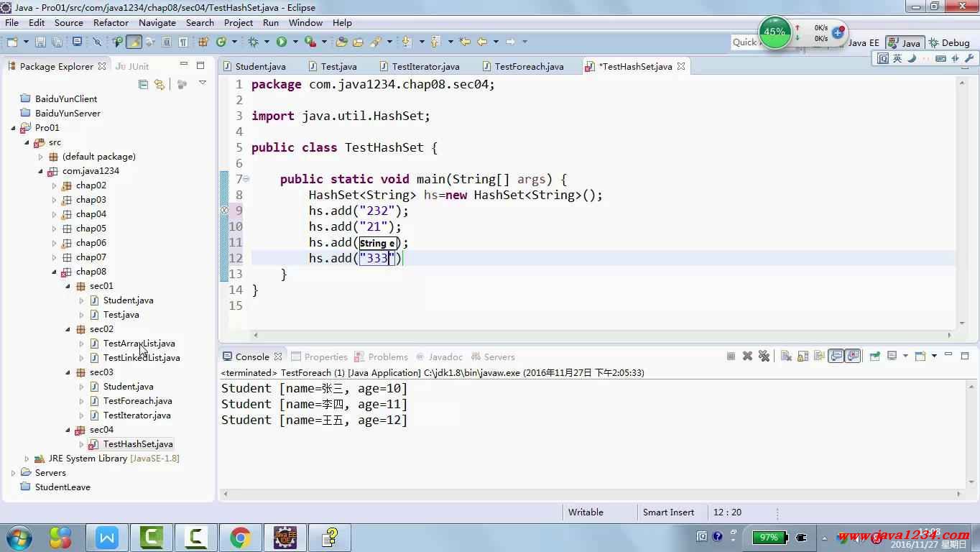Click Link with Editor icon in Package Explorer

tap(160, 84)
